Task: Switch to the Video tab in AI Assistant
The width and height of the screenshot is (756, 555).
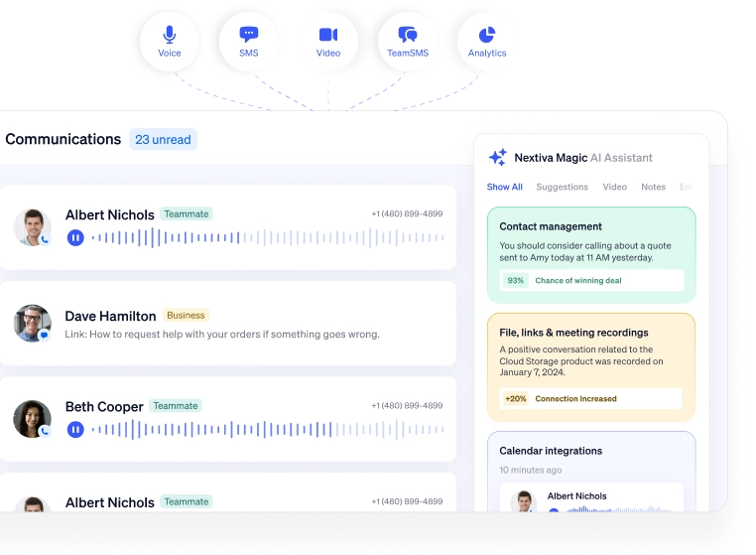Action: tap(615, 187)
